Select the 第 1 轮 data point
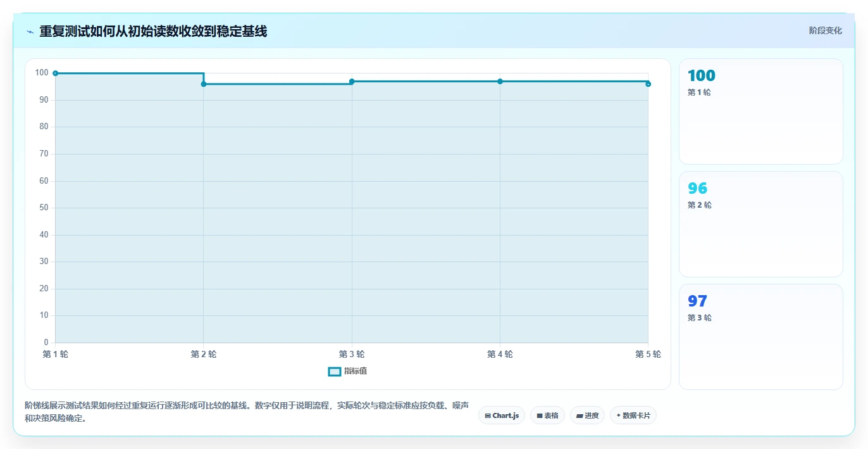868x449 pixels. tap(56, 73)
